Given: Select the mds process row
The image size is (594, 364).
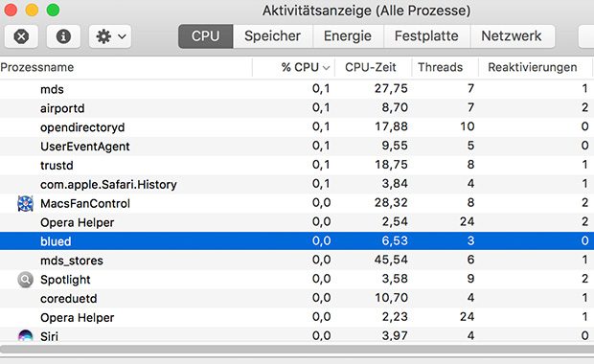Looking at the screenshot, I should [297, 89].
